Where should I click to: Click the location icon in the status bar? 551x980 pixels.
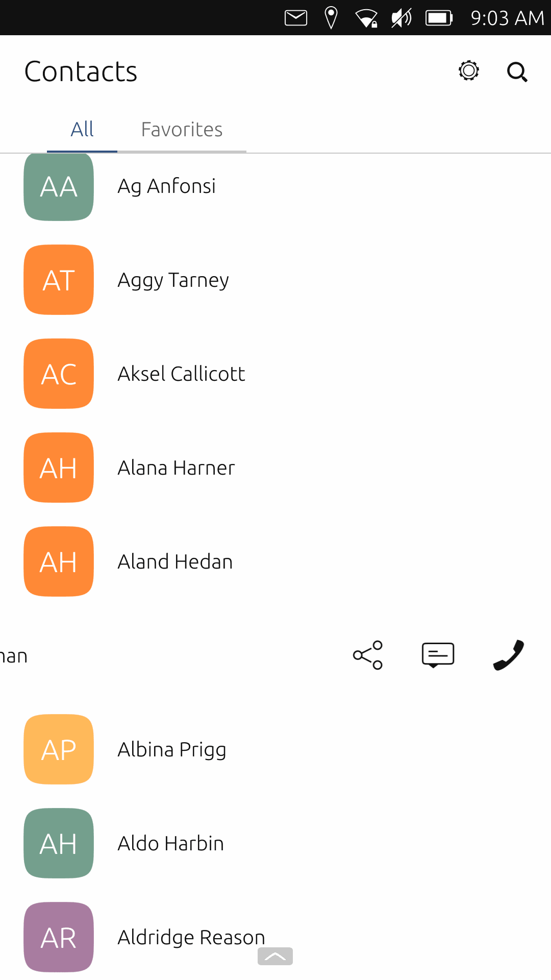tap(331, 17)
